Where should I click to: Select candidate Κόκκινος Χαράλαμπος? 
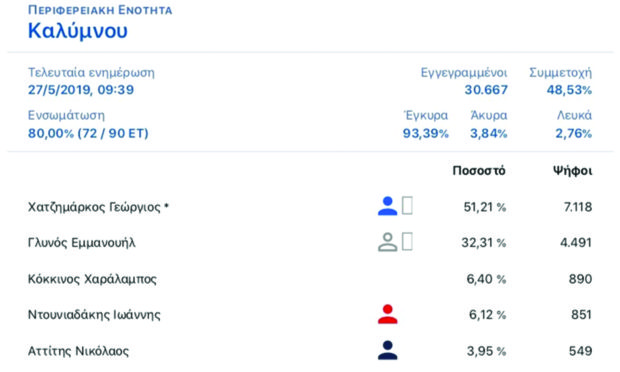coord(92,279)
